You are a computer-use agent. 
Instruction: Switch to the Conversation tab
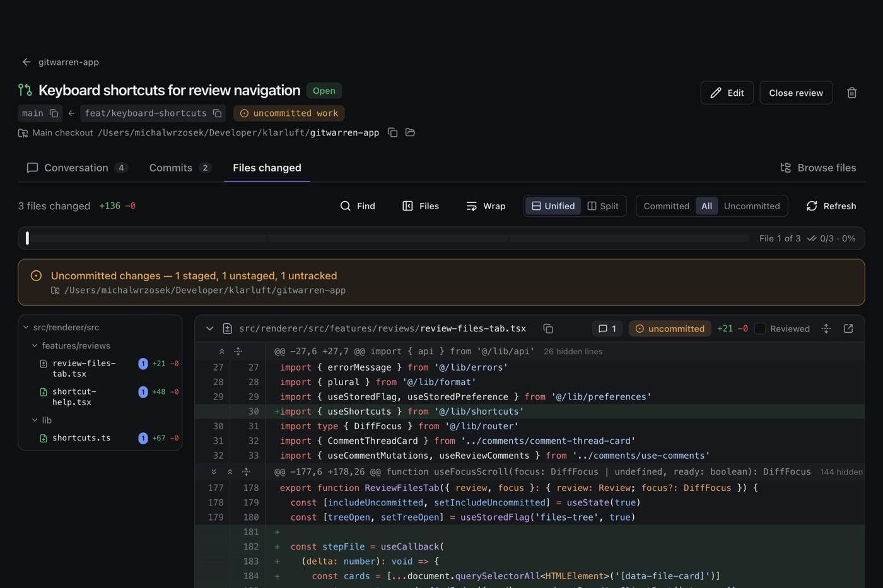pyautogui.click(x=77, y=168)
